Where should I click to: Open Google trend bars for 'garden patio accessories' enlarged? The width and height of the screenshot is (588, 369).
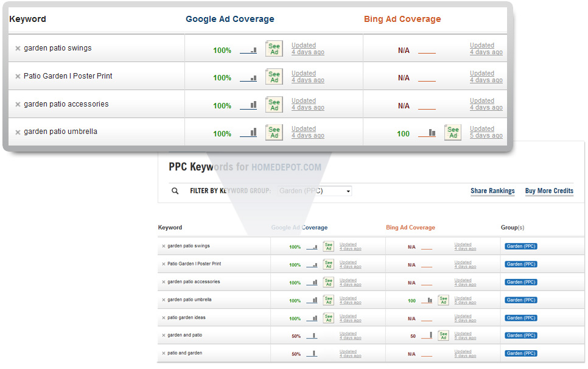tap(248, 105)
